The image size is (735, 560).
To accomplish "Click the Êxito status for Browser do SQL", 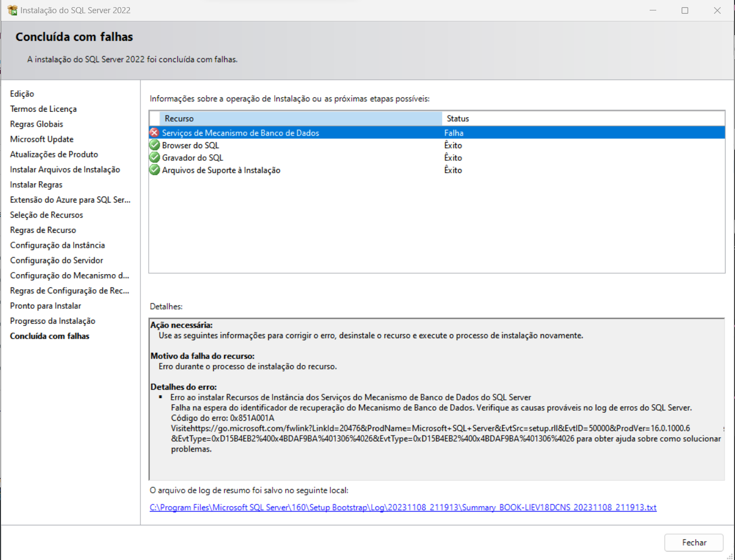I will point(453,145).
